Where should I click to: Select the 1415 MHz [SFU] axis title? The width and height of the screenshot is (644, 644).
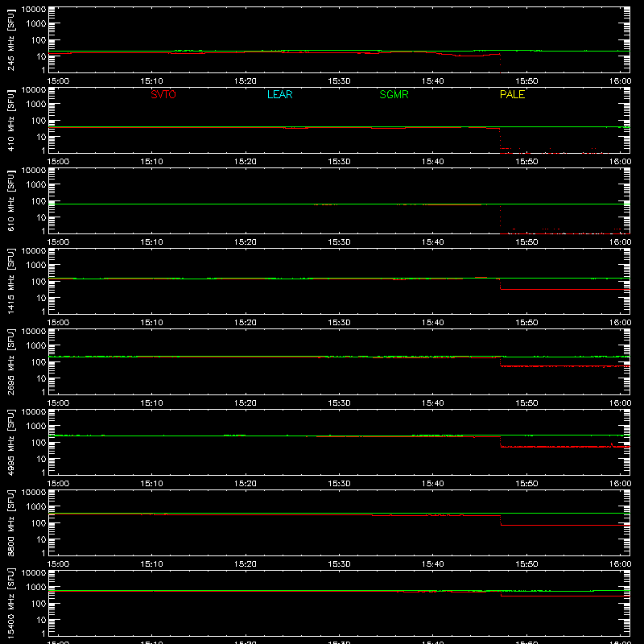11,281
